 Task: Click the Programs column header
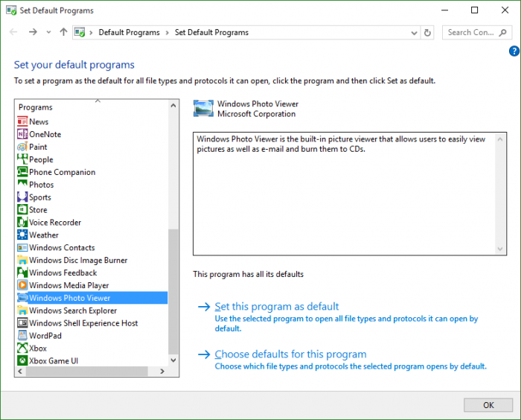coord(36,107)
